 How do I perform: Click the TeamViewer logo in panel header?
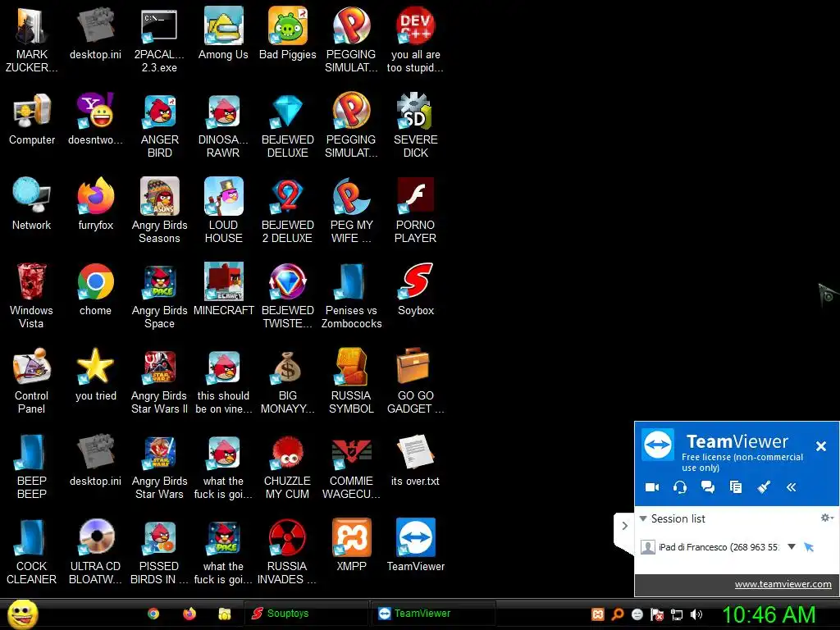[658, 444]
